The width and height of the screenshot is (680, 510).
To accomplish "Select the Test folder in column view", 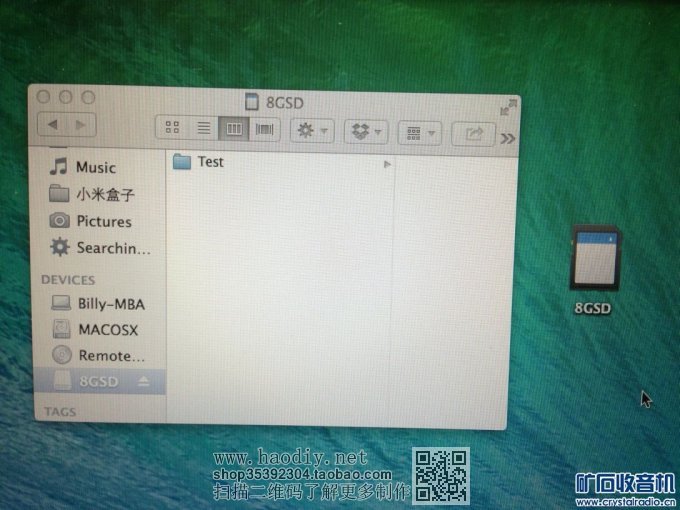I will pyautogui.click(x=210, y=162).
